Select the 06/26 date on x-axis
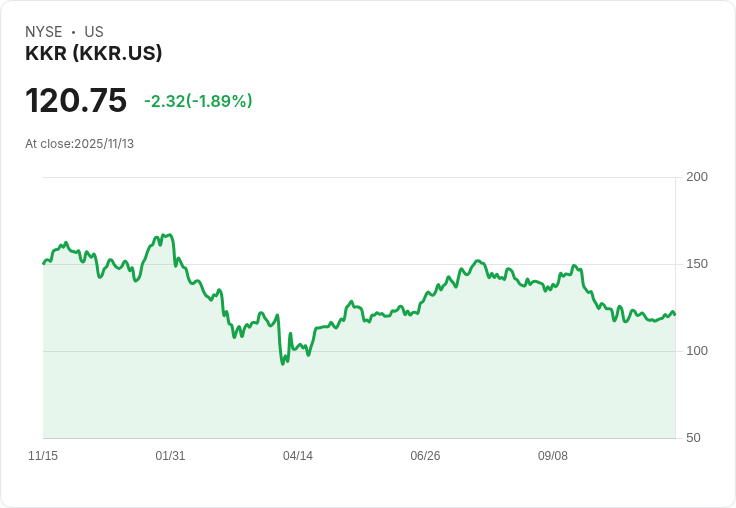This screenshot has height=508, width=736. click(425, 456)
